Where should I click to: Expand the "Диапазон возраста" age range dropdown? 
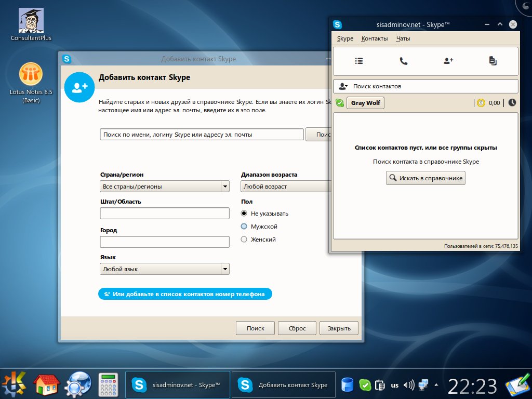click(x=286, y=187)
